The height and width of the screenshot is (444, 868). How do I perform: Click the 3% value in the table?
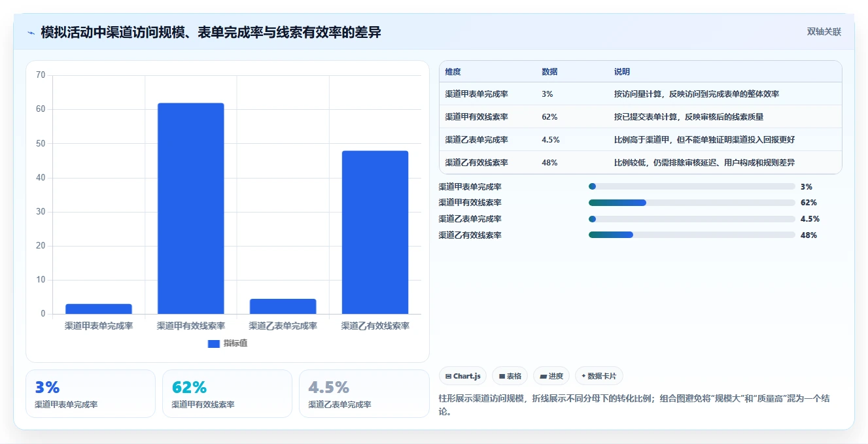pyautogui.click(x=547, y=94)
